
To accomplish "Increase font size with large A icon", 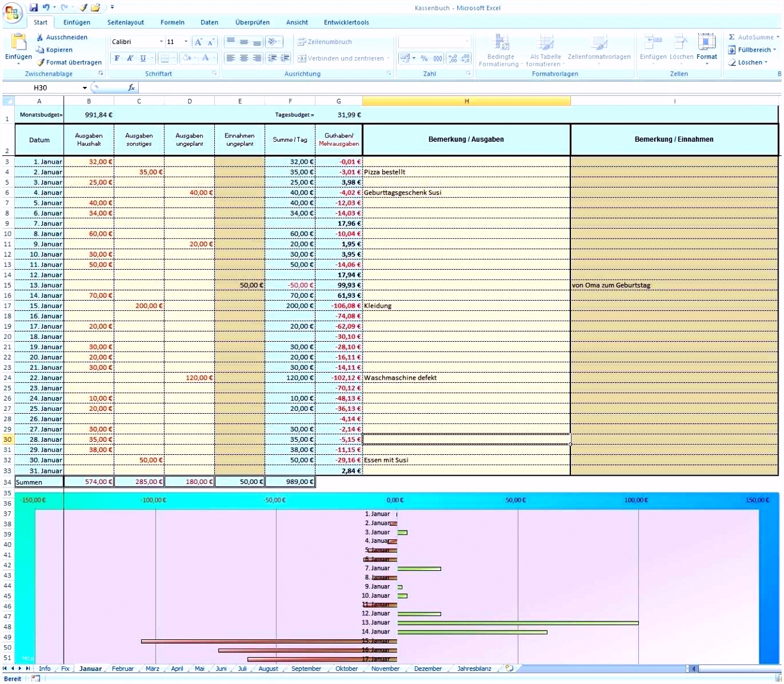I will coord(198,42).
